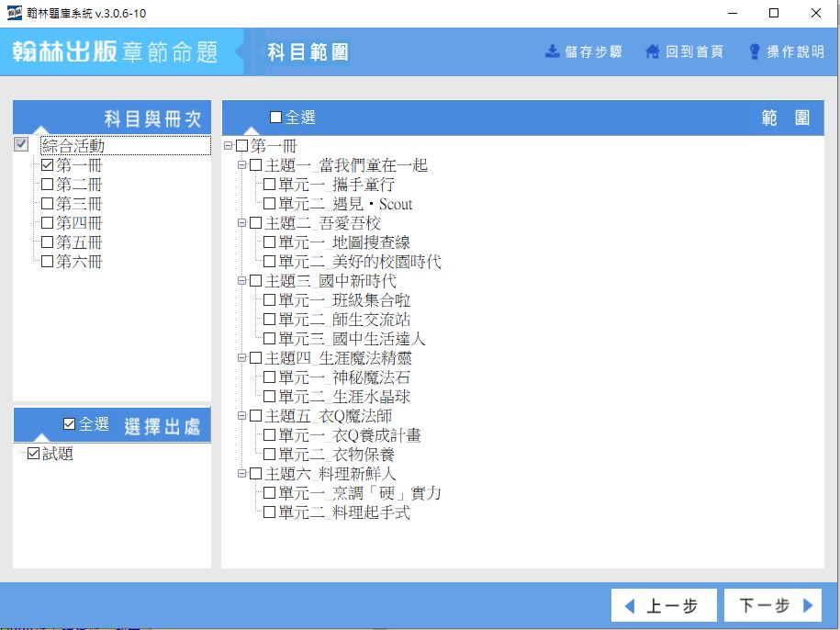Check 單元三_國中生活達人 checkbox
840x630 pixels.
[x=270, y=339]
